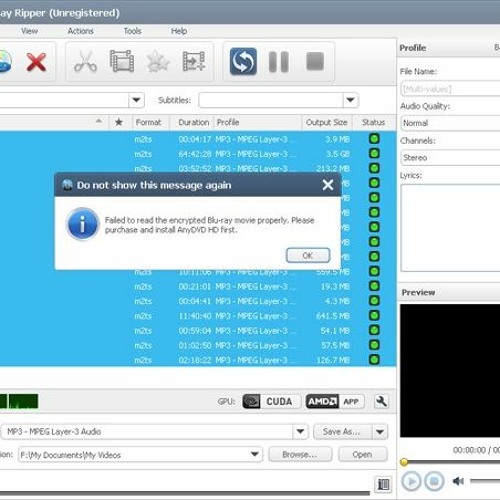Click the red X remove button in toolbar

[36, 62]
